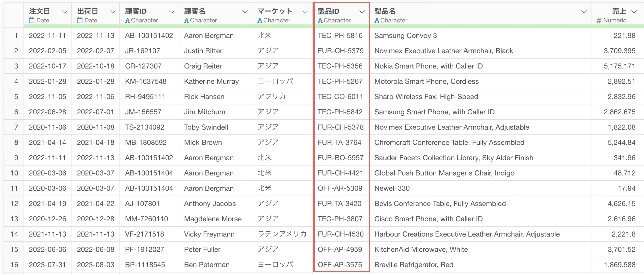644x275 pixels.
Task: Select the 売上 column header title
Action: (x=619, y=11)
